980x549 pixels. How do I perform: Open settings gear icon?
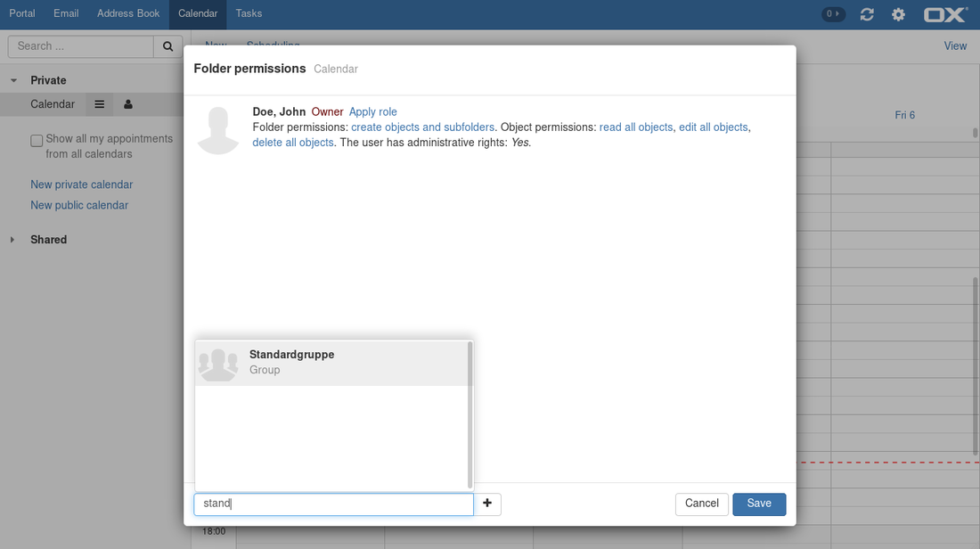(x=898, y=14)
